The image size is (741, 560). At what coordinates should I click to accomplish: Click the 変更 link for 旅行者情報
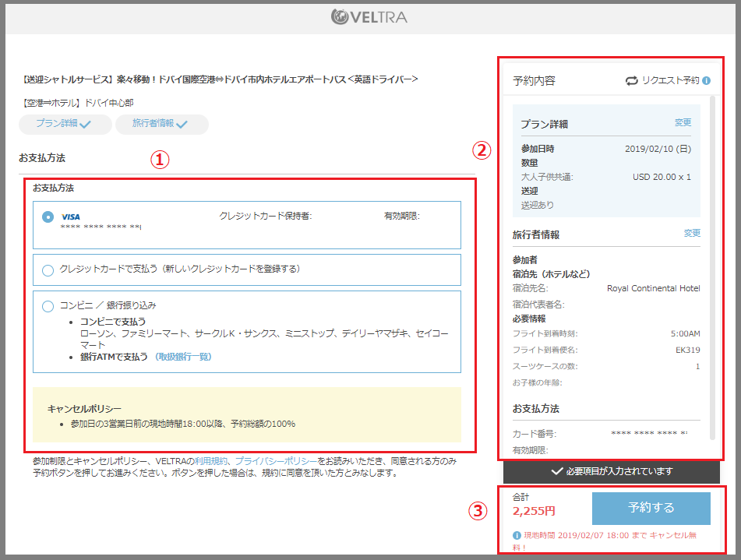click(692, 233)
